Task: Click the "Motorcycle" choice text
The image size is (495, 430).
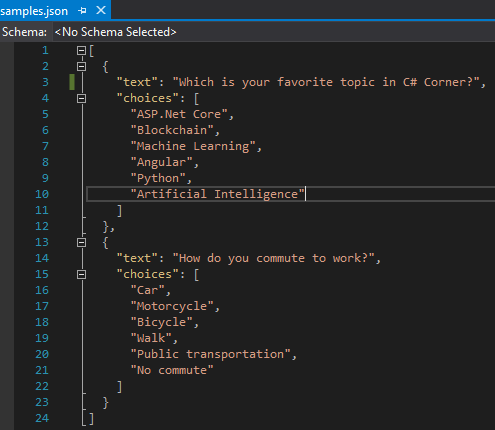Action: (x=172, y=306)
